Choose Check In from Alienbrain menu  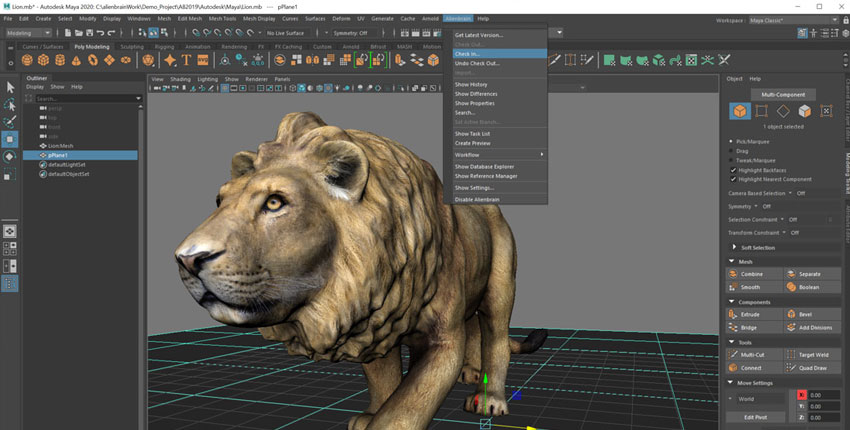tap(499, 54)
